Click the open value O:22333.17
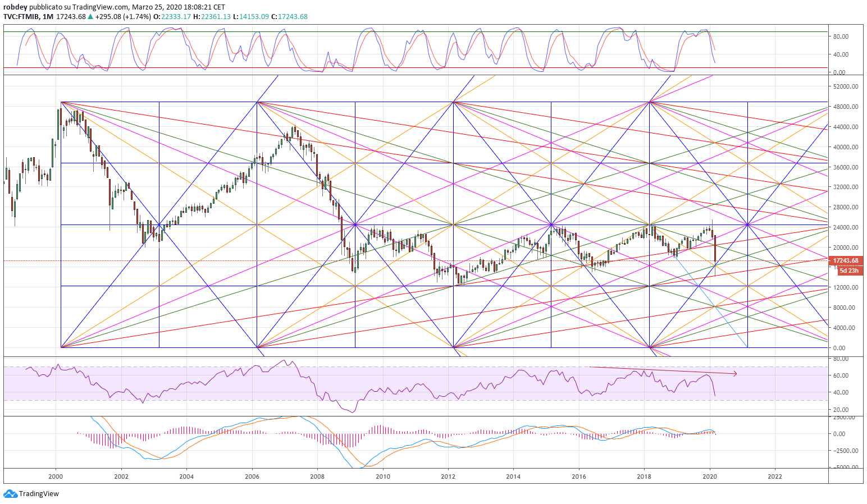Image resolution: width=867 pixels, height=504 pixels. 172,17
